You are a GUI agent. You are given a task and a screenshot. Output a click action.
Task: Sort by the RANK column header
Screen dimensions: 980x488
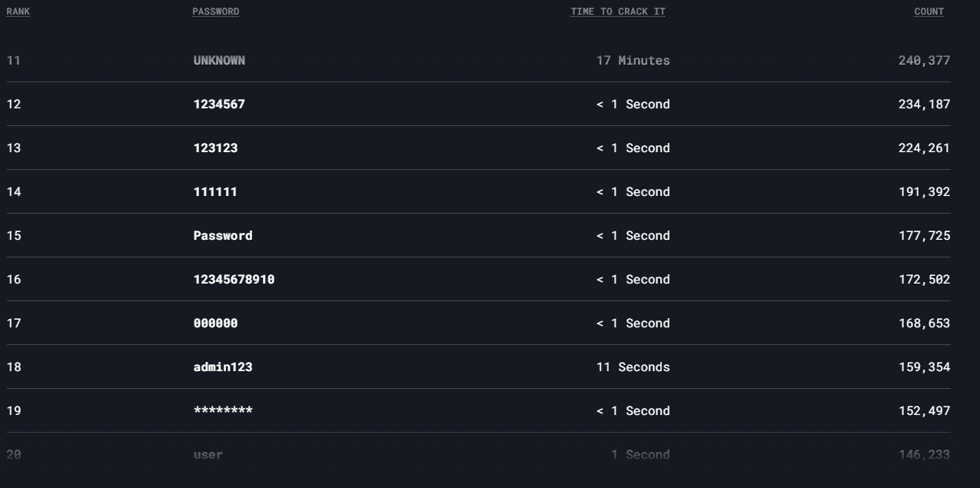click(x=18, y=12)
